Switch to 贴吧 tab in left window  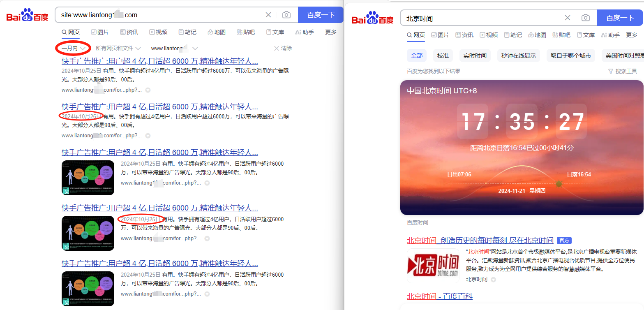point(246,32)
